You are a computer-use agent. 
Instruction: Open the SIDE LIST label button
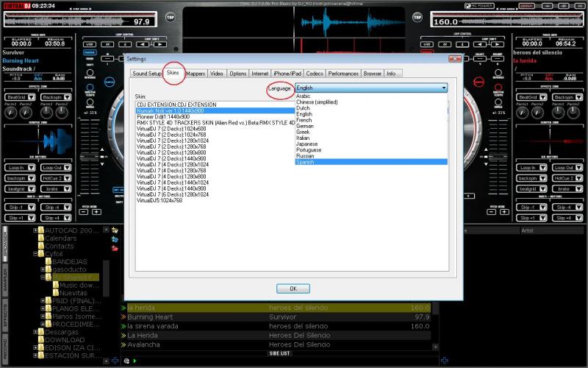(x=280, y=353)
